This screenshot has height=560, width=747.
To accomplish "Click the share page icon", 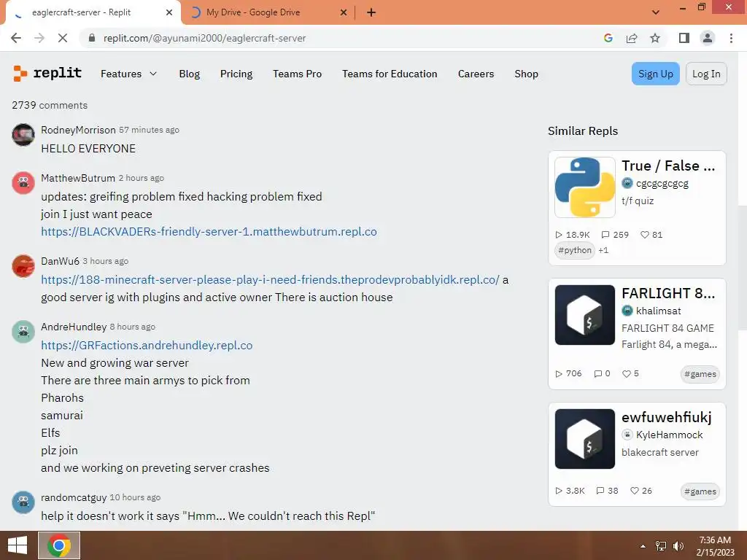I will (x=632, y=38).
